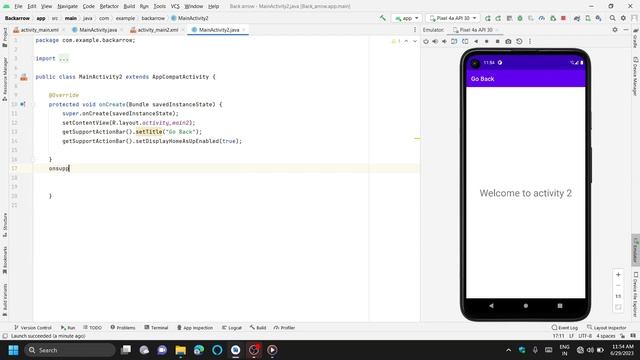Viewport: 640px width, 360px height.
Task: Click the UTF-8 encoding in status bar
Action: coord(585,336)
